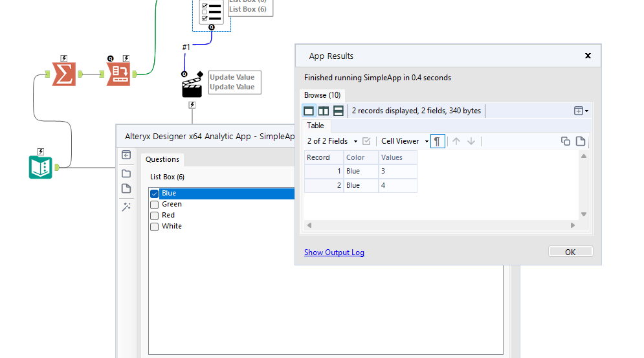The height and width of the screenshot is (358, 644).
Task: Click the Color column header
Action: (361, 157)
